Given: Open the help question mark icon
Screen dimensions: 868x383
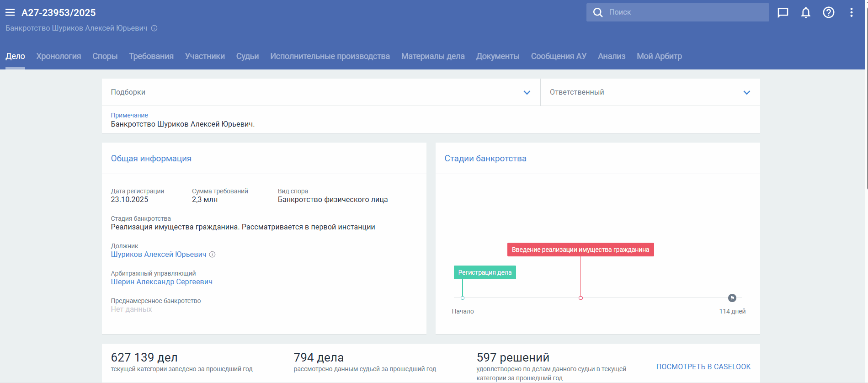Looking at the screenshot, I should click(828, 12).
